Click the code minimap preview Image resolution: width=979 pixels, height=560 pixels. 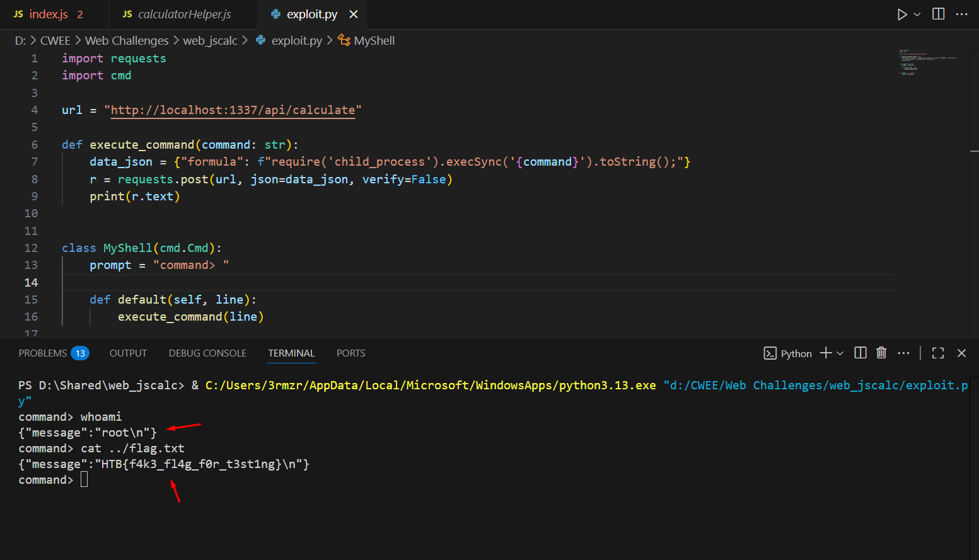pos(927,62)
